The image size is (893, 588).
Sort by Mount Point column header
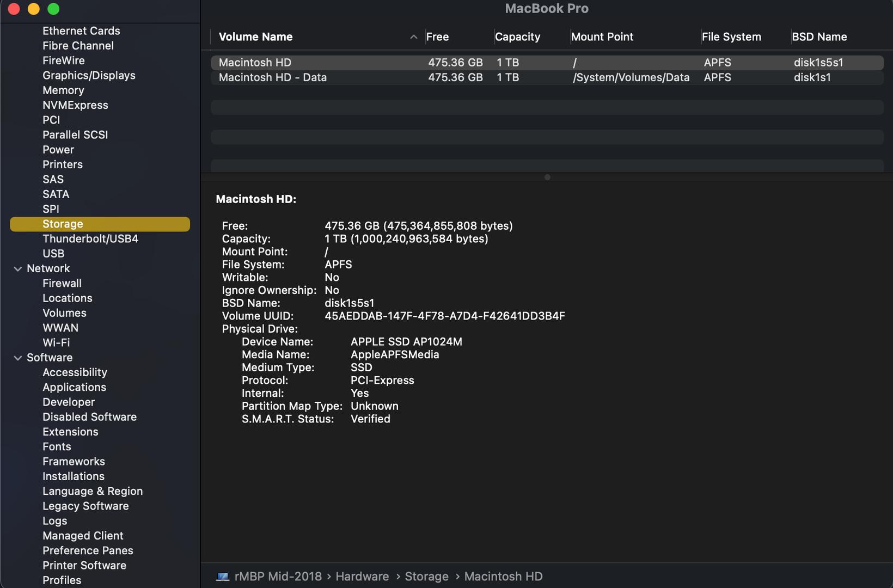(x=602, y=37)
